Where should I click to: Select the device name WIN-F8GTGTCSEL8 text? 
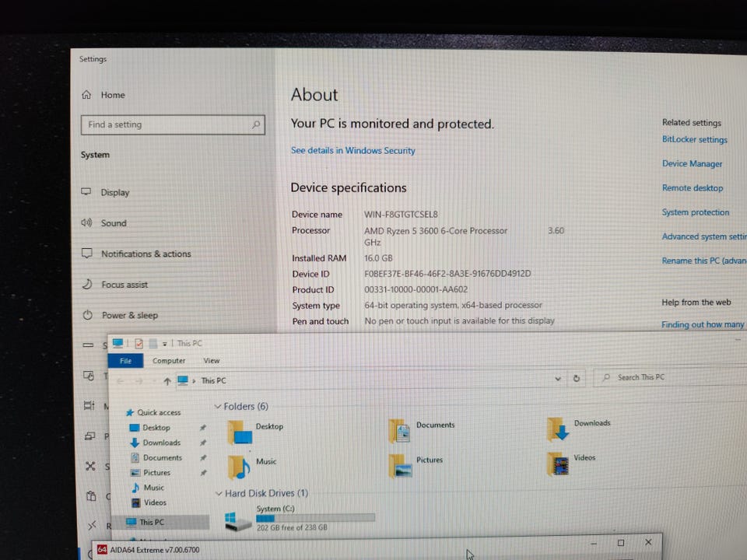(402, 215)
